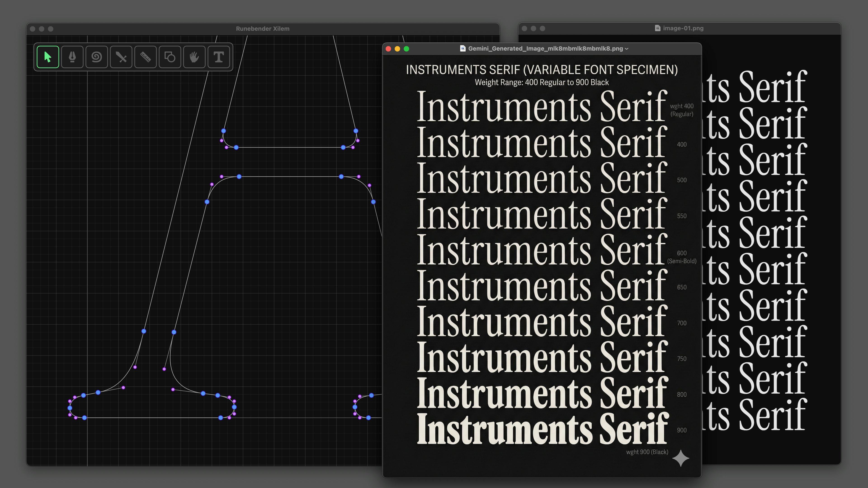Click the Gemini sparkle watermark icon
This screenshot has height=488, width=868.
click(x=681, y=458)
